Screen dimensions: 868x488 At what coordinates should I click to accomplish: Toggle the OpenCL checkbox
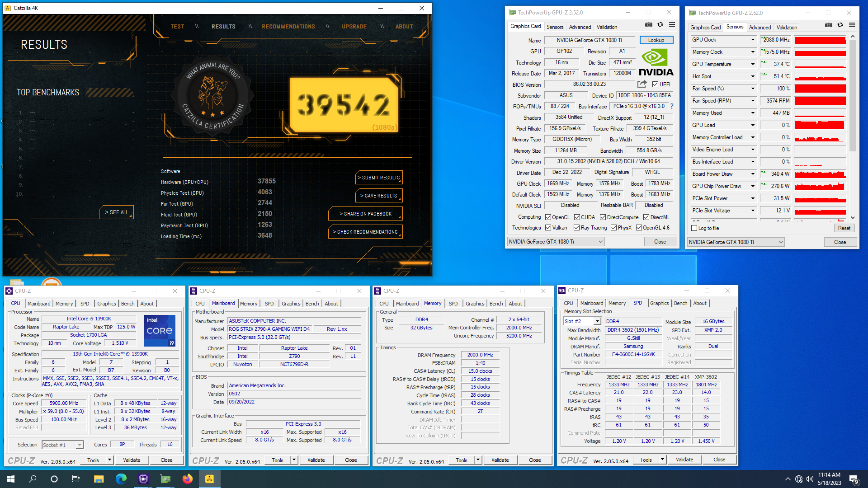548,217
